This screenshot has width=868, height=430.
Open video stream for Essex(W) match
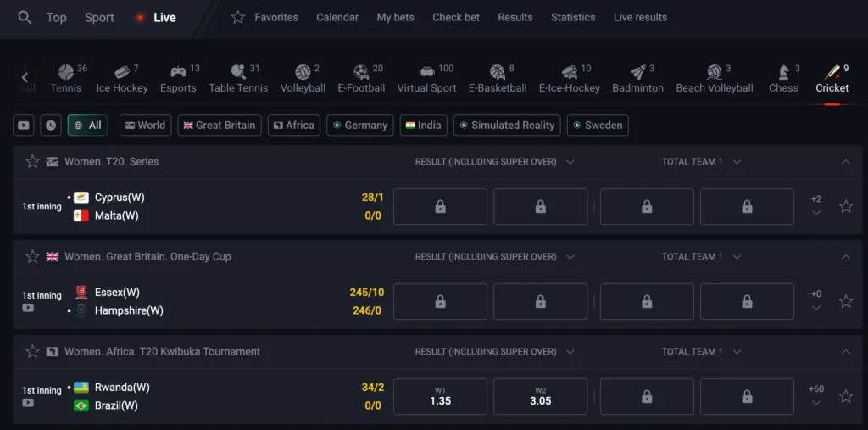point(28,308)
